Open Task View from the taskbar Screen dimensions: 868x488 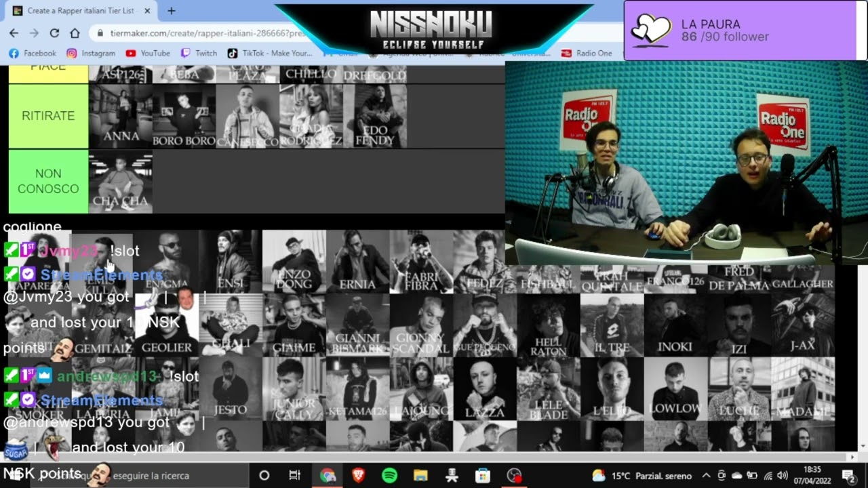point(295,475)
